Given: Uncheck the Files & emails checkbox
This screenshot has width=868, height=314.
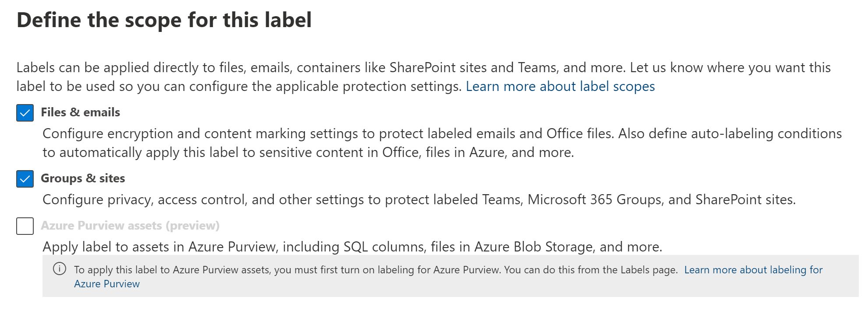Looking at the screenshot, I should (25, 113).
